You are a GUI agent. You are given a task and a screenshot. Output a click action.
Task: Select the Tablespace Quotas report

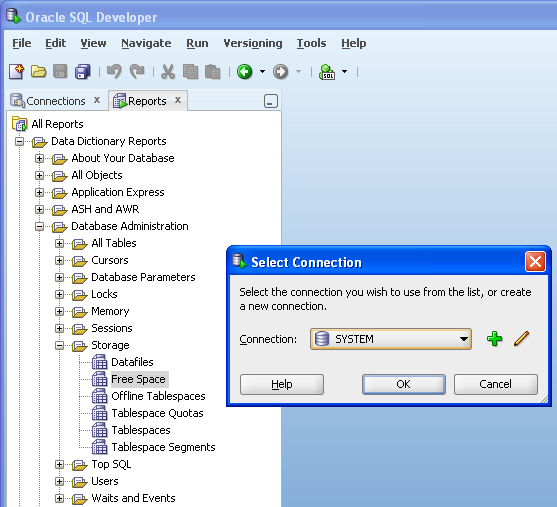[157, 413]
